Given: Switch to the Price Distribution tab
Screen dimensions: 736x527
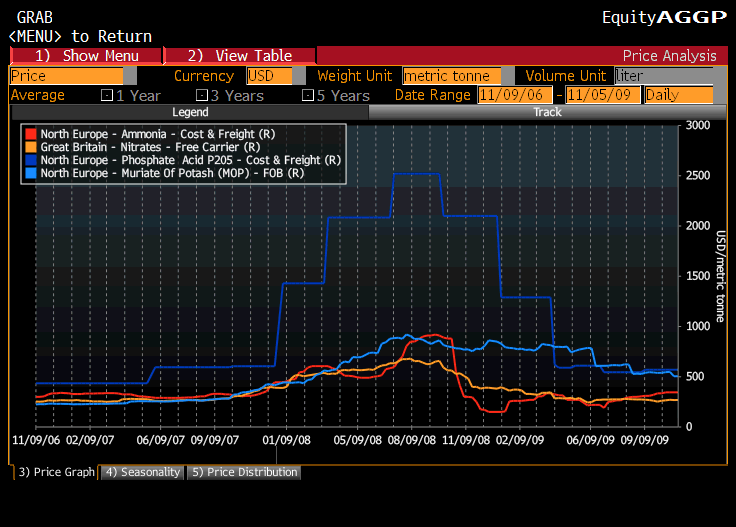Looking at the screenshot, I should point(243,472).
